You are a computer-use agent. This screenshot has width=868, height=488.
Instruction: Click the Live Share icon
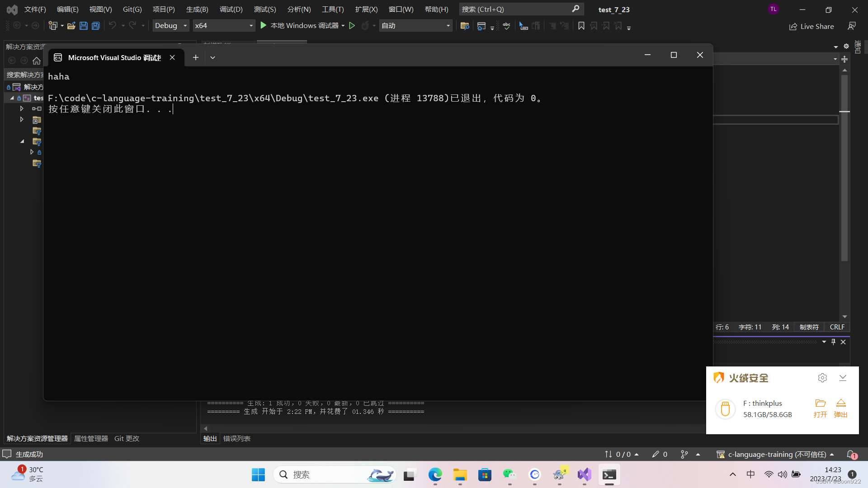pyautogui.click(x=811, y=26)
